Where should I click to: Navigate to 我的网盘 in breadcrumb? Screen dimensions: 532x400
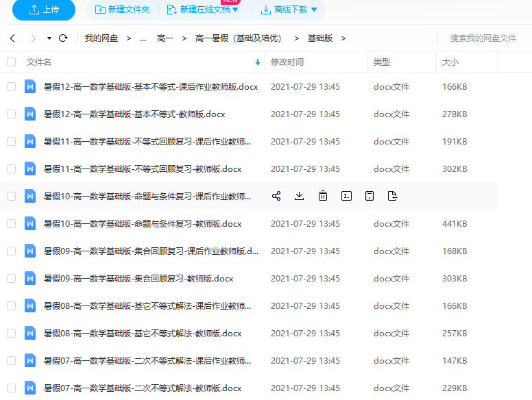click(x=101, y=38)
